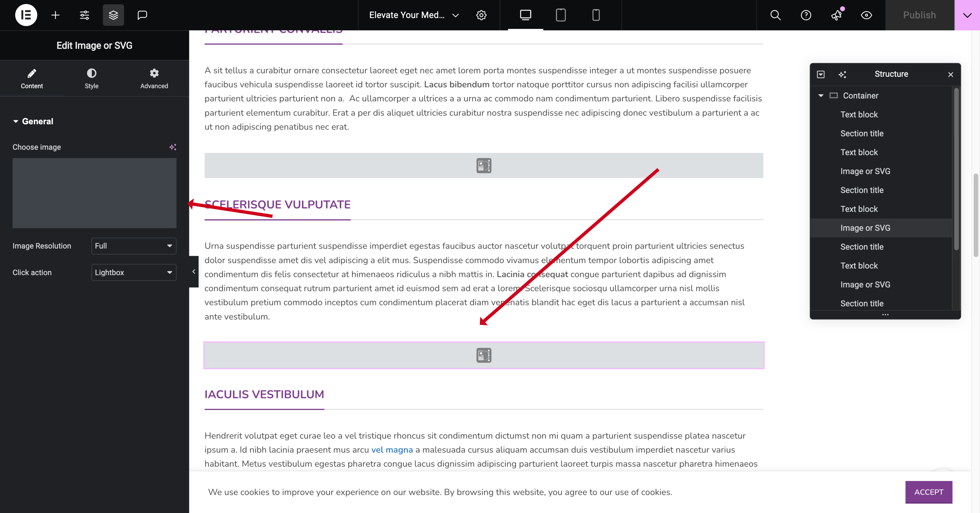Click the Publish button
Screen dimensions: 980x513
(920, 15)
